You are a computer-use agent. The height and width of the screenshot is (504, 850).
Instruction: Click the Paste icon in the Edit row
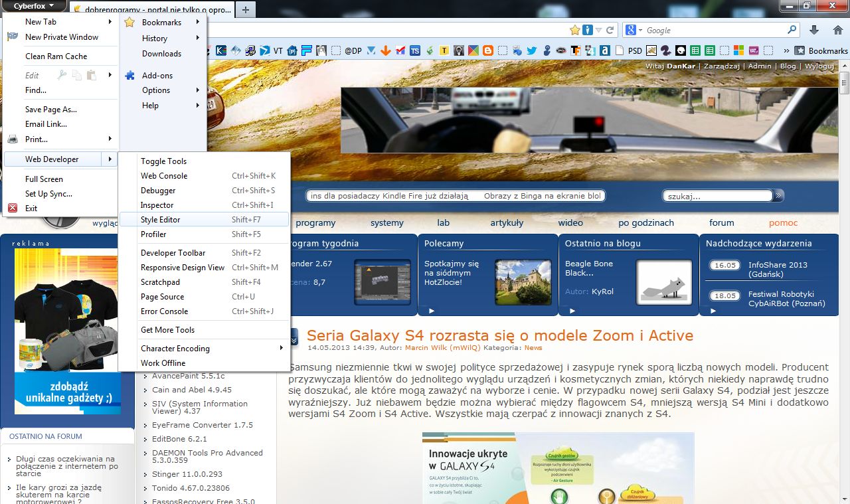pos(92,75)
